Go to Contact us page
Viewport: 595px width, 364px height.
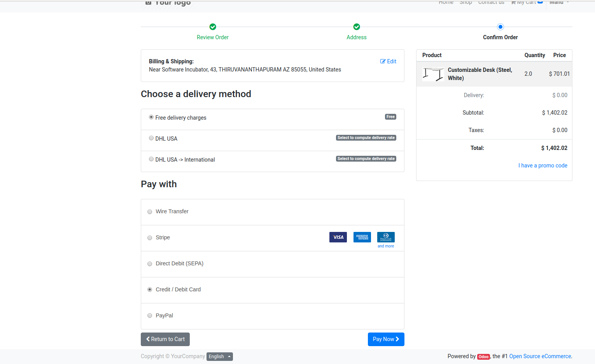491,3
